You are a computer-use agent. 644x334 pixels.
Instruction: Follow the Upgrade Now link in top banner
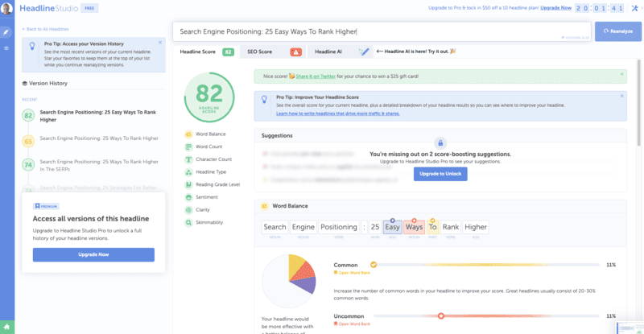[x=555, y=8]
